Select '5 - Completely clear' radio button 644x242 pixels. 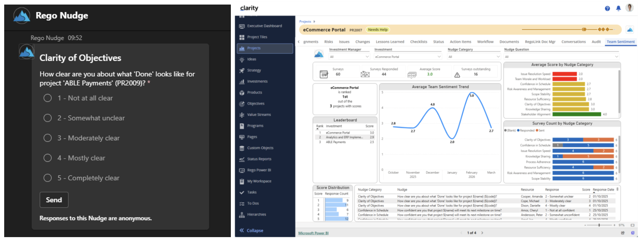click(48, 178)
